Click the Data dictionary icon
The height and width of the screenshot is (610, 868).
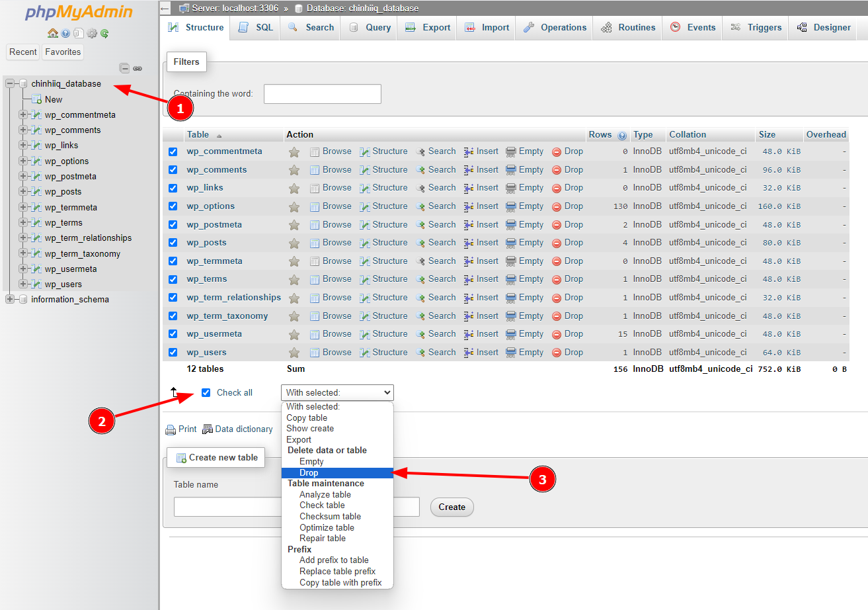click(x=208, y=429)
